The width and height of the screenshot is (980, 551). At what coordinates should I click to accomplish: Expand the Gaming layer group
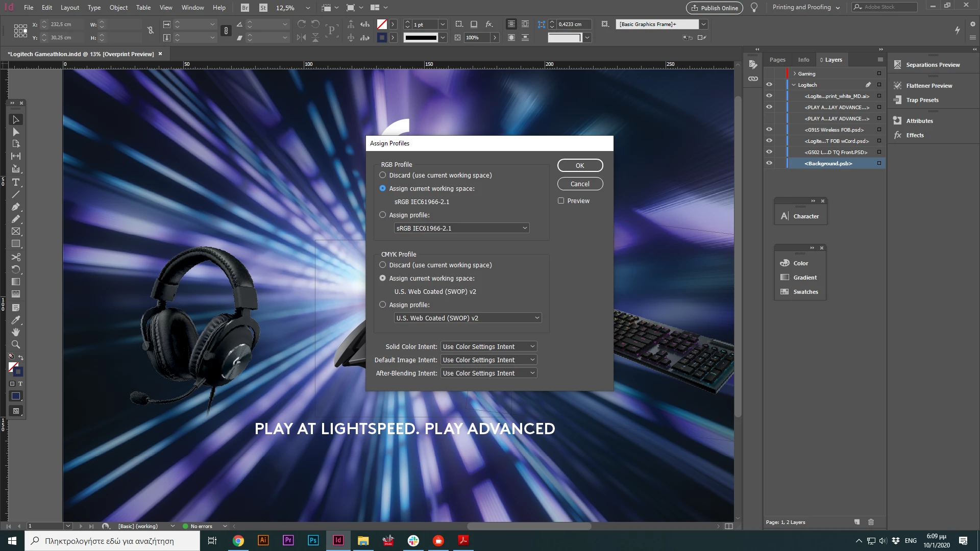[795, 73]
